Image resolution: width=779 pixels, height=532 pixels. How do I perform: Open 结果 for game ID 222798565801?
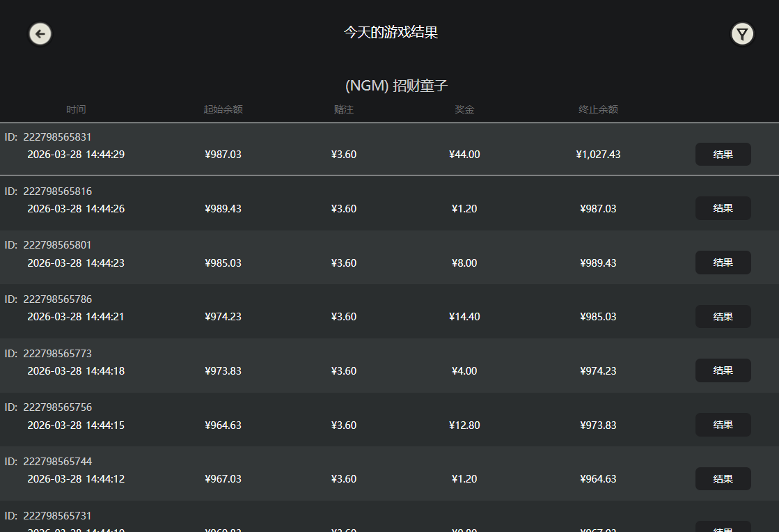(723, 263)
